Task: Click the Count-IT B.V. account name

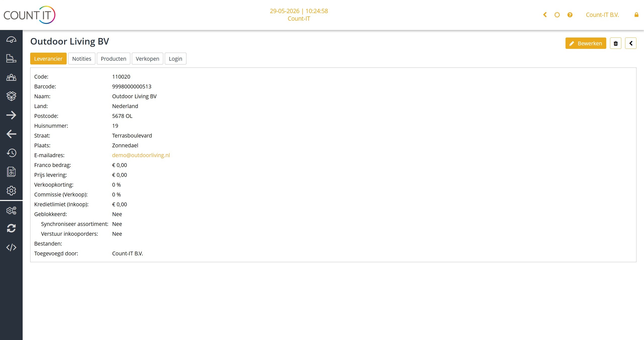Action: pyautogui.click(x=602, y=15)
